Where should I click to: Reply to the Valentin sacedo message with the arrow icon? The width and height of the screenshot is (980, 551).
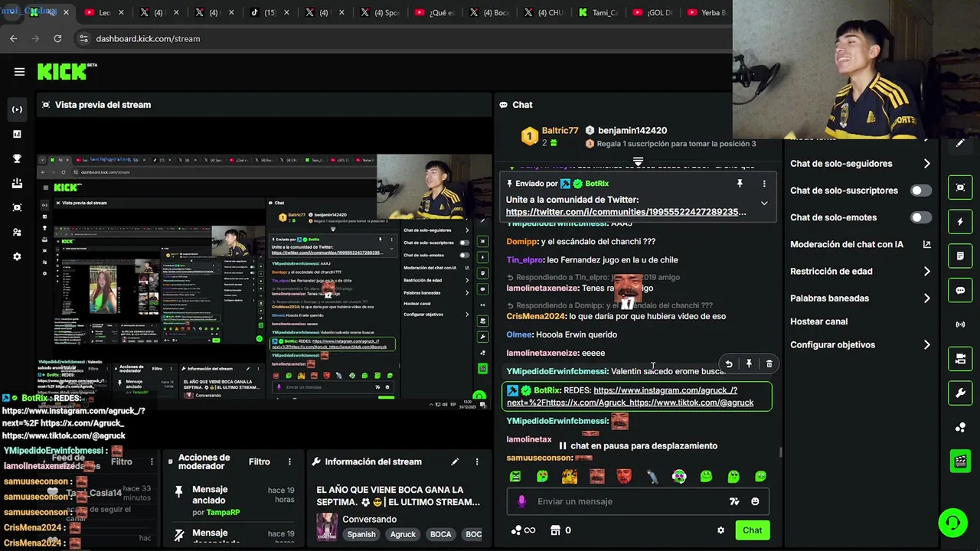[729, 364]
